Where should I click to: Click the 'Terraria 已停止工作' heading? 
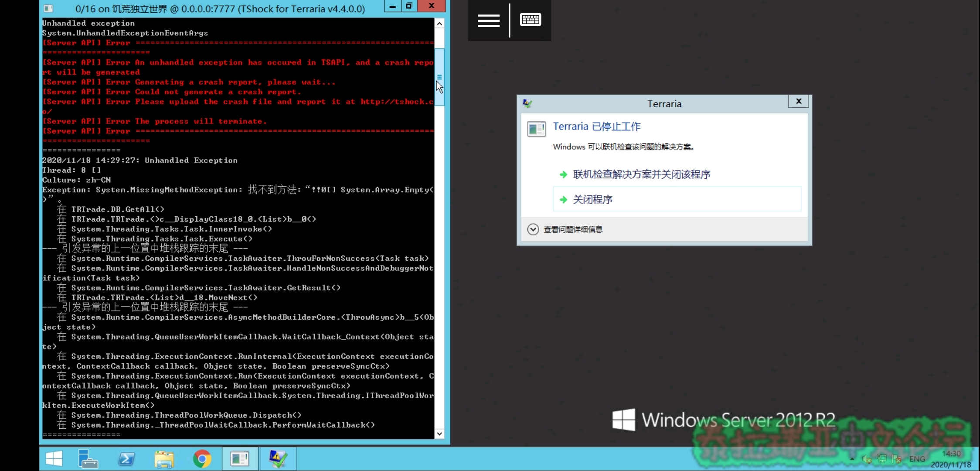[596, 126]
